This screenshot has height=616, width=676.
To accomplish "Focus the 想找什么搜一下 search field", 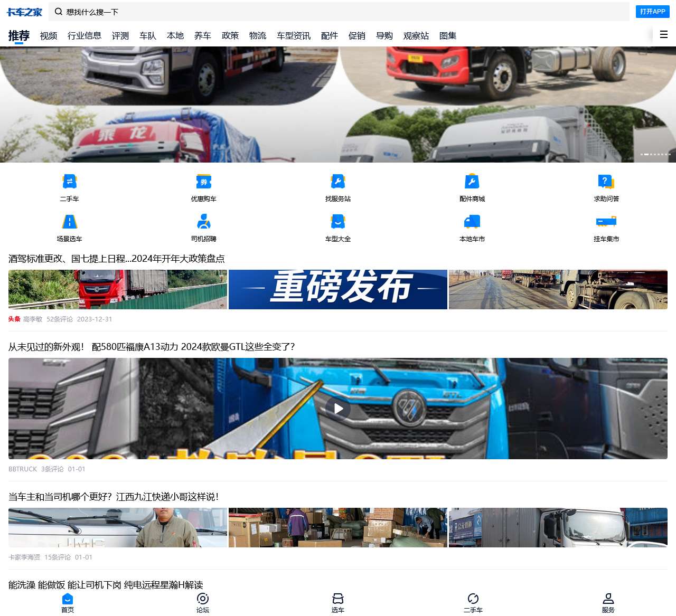I will [x=339, y=12].
